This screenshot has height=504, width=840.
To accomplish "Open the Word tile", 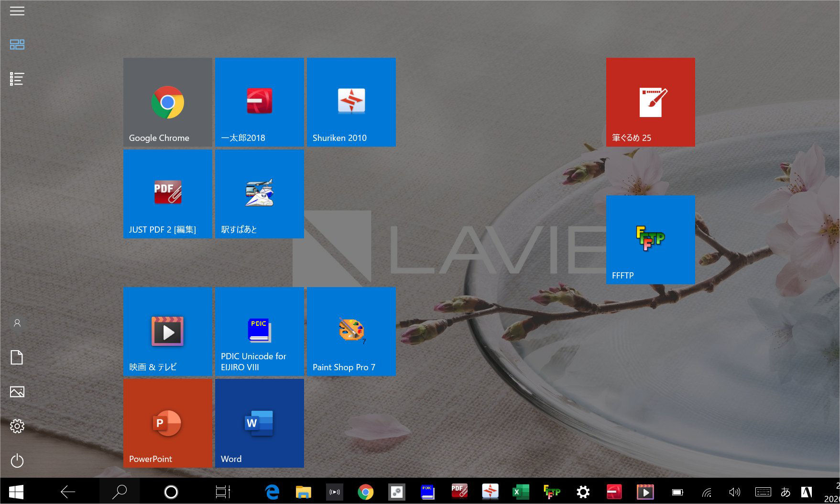I will (259, 423).
